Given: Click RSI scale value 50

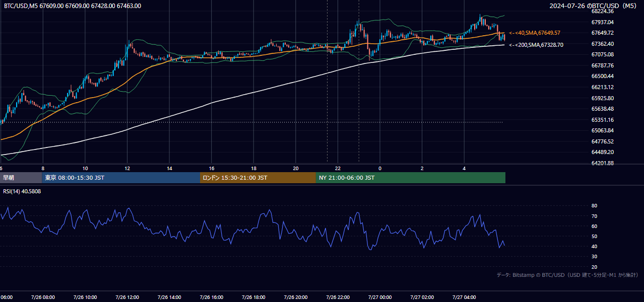Looking at the screenshot, I should (595, 236).
